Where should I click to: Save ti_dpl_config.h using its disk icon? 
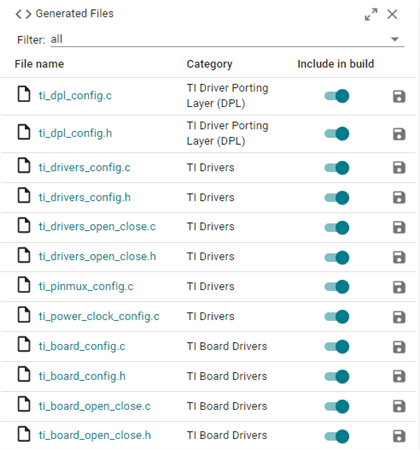399,134
